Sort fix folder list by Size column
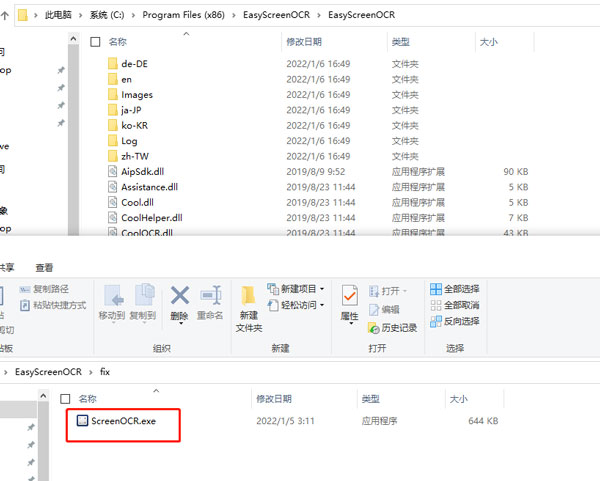Image resolution: width=600 pixels, height=481 pixels. coord(458,399)
